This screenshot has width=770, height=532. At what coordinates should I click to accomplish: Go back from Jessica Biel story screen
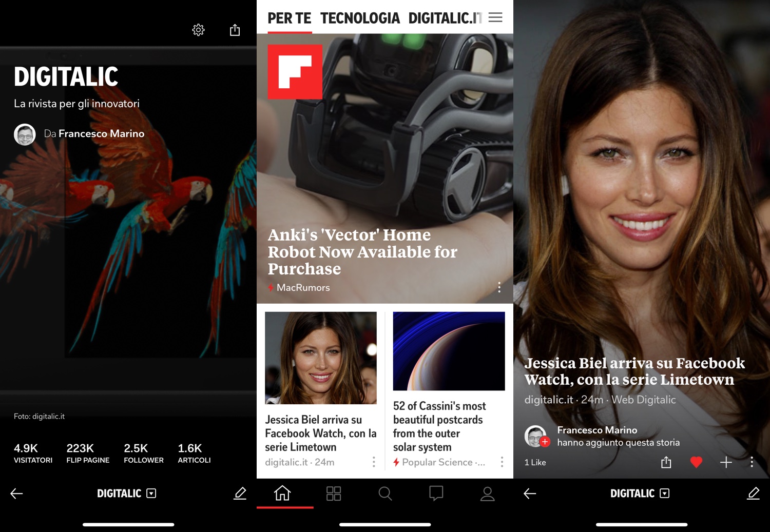530,494
